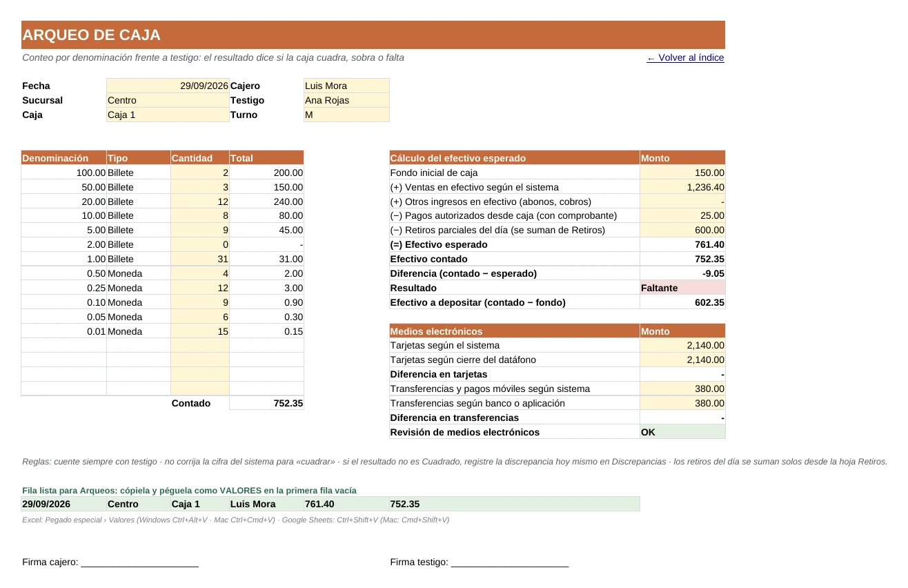Click the 'Medios electrónicos' header

point(515,331)
